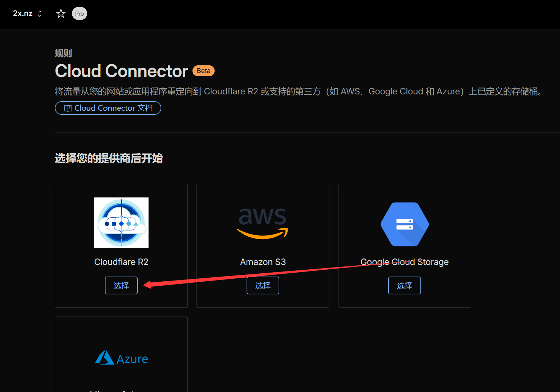The image size is (560, 392).
Task: Click the Amazon S3 provider name
Action: 263,262
